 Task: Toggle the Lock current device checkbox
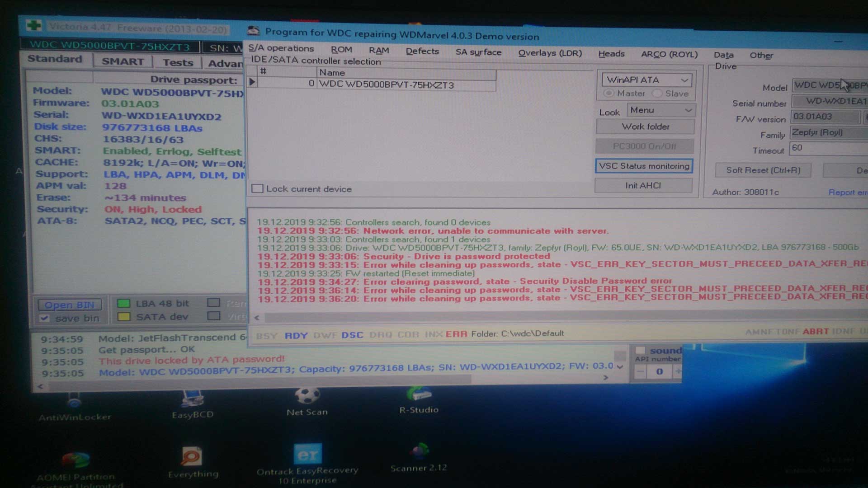(x=257, y=188)
